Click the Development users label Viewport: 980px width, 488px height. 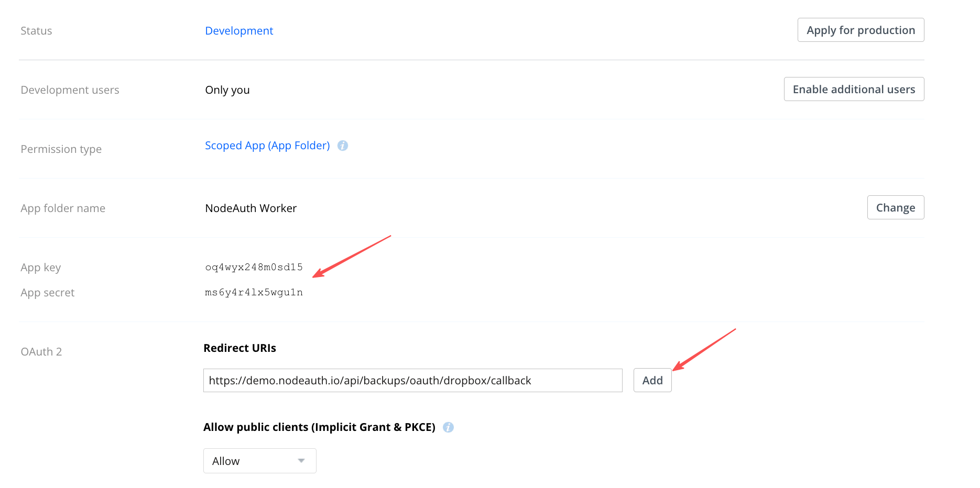click(70, 90)
